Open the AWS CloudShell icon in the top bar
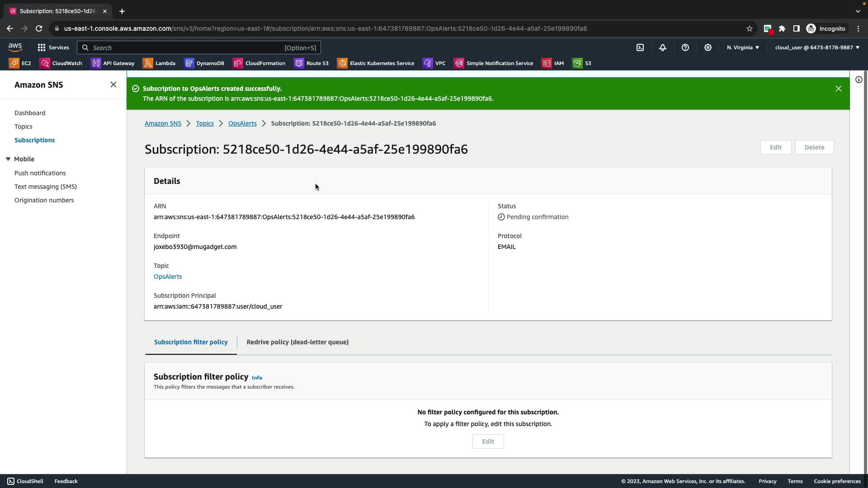The image size is (868, 488). coord(640,47)
